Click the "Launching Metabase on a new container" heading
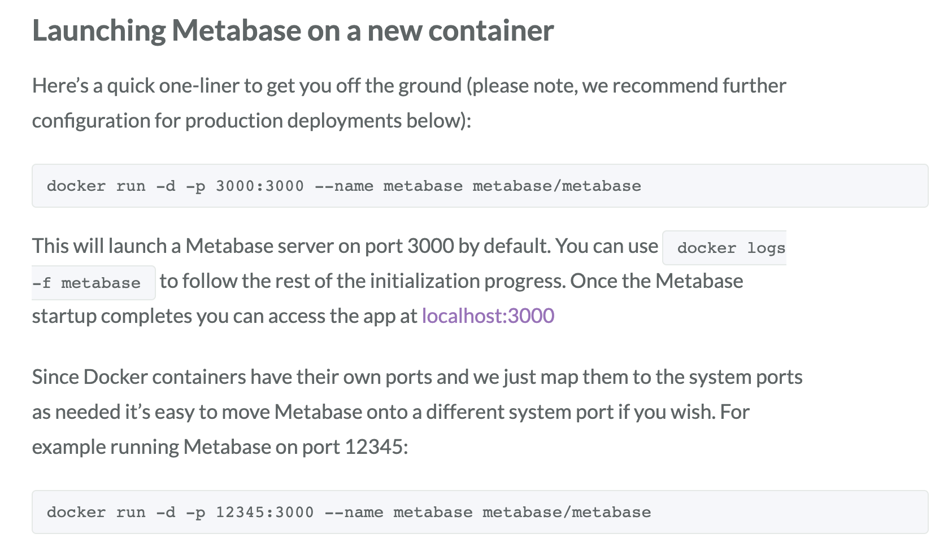This screenshot has height=560, width=948. 293,30
